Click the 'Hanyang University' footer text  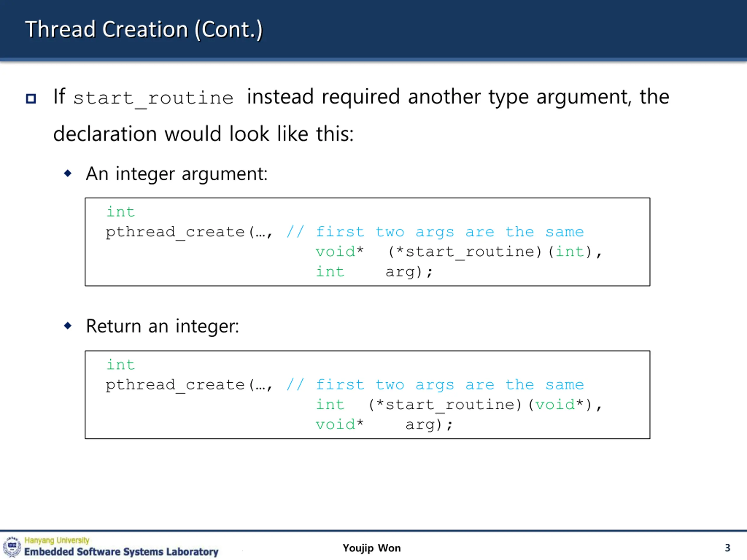(x=57, y=540)
